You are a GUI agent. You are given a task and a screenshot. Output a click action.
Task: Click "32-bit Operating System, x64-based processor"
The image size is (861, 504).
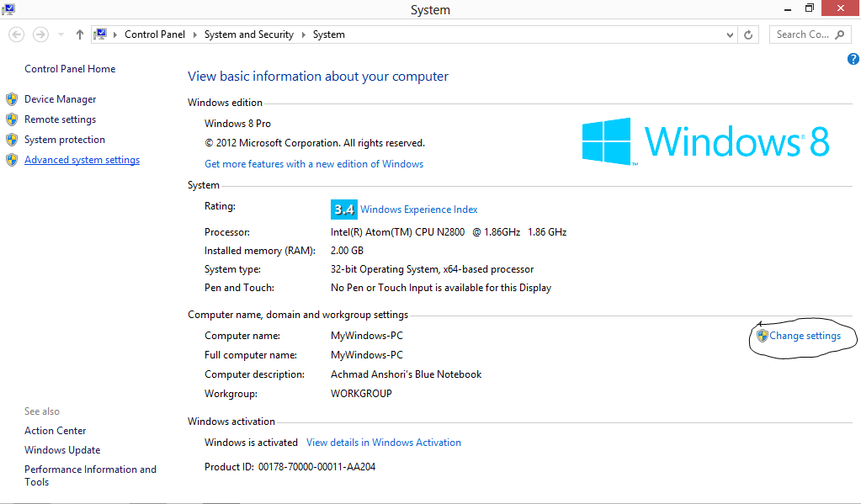pyautogui.click(x=432, y=269)
